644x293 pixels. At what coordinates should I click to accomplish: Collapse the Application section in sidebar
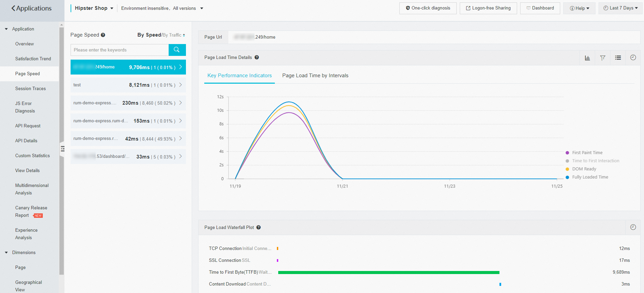click(x=6, y=29)
